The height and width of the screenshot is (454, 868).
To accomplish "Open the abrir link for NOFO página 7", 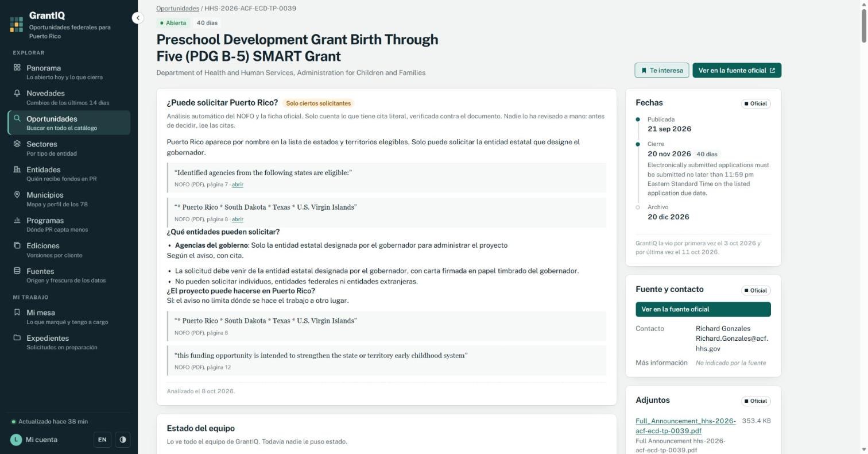I will tap(238, 184).
